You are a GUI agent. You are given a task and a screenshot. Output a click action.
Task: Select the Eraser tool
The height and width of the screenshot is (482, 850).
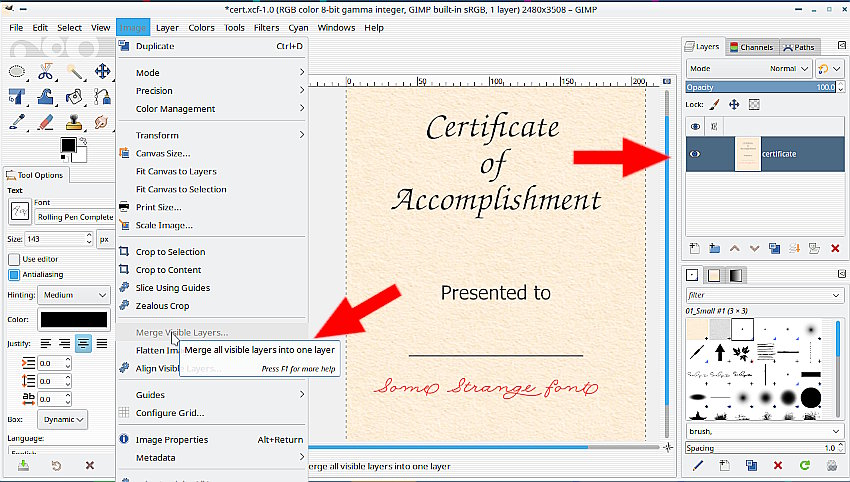(x=46, y=123)
